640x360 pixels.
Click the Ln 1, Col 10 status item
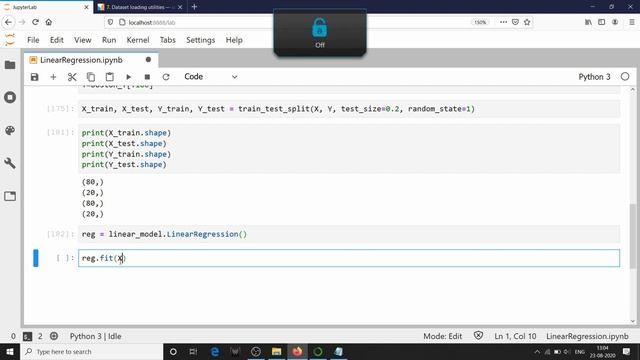(515, 336)
